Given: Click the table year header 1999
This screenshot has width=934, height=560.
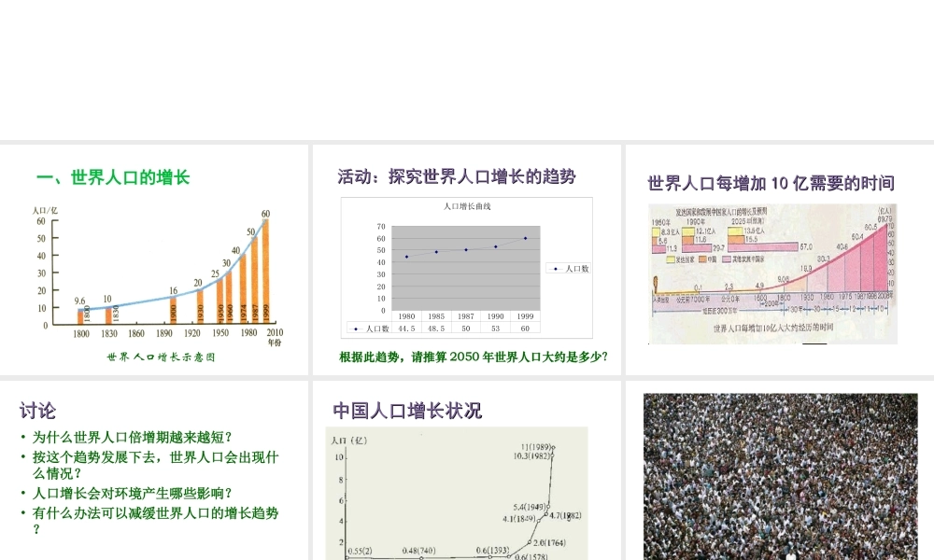Looking at the screenshot, I should [525, 316].
